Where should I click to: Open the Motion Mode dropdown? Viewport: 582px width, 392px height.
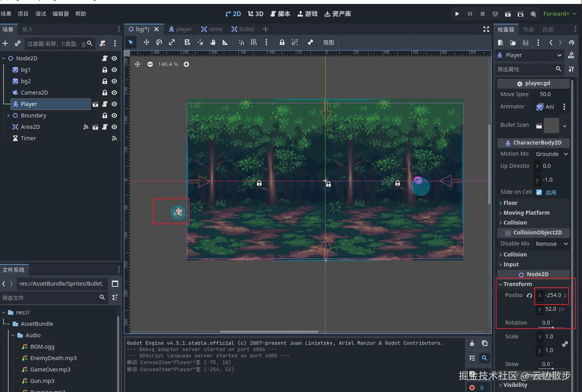(551, 154)
